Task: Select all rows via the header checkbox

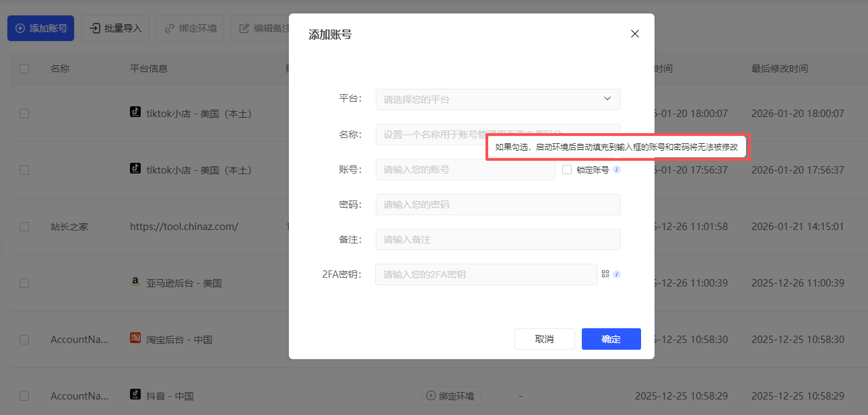Action: pyautogui.click(x=24, y=68)
